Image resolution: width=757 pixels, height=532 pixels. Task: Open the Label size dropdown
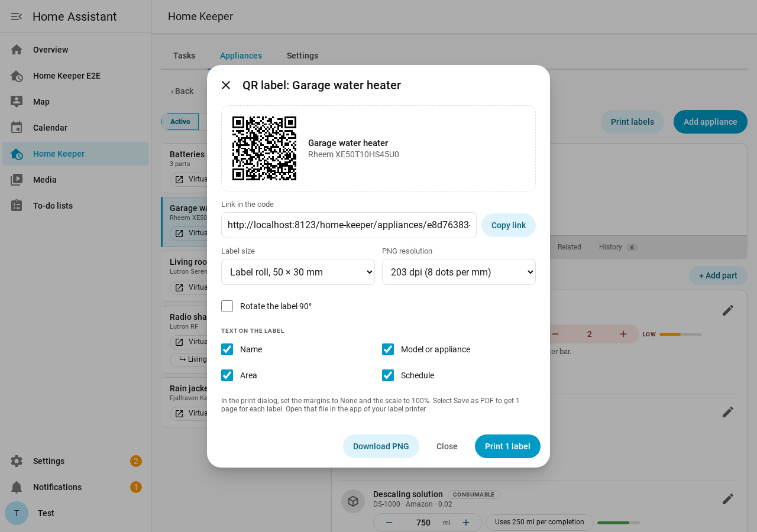pos(298,272)
